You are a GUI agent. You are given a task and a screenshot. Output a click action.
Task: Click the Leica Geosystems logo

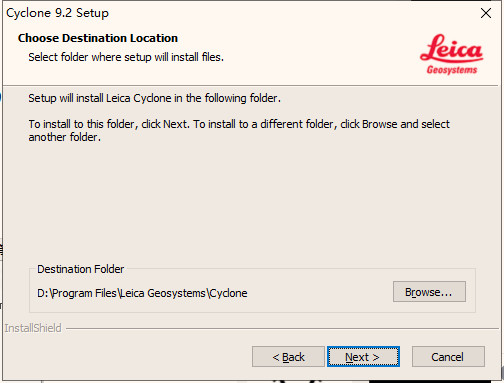[451, 54]
